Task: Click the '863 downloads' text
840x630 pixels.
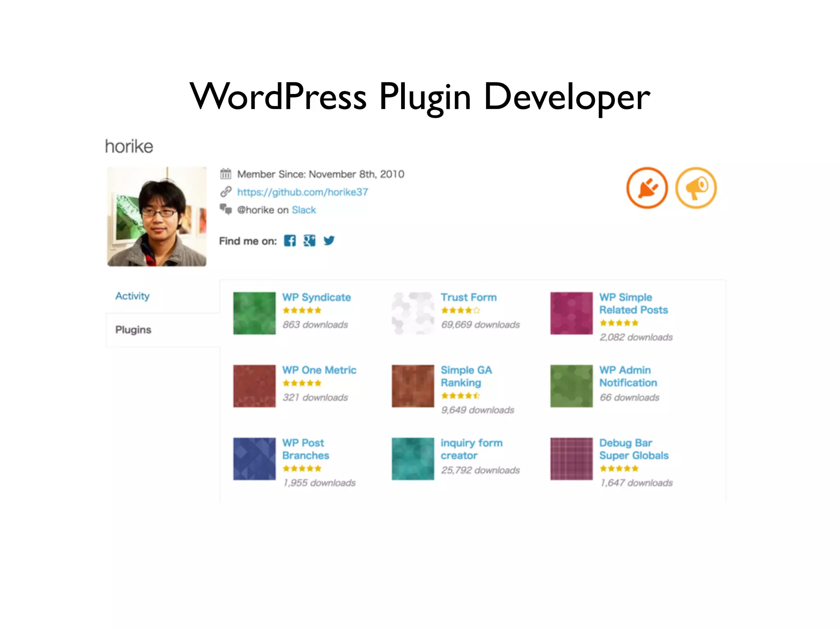Action: [315, 325]
